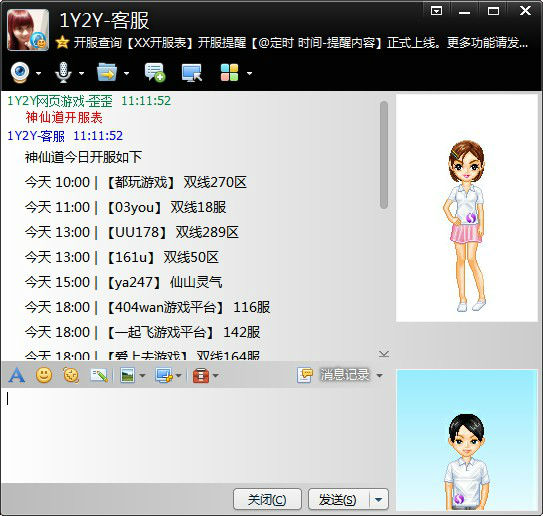Open the smiley emoticon picker

(44, 375)
